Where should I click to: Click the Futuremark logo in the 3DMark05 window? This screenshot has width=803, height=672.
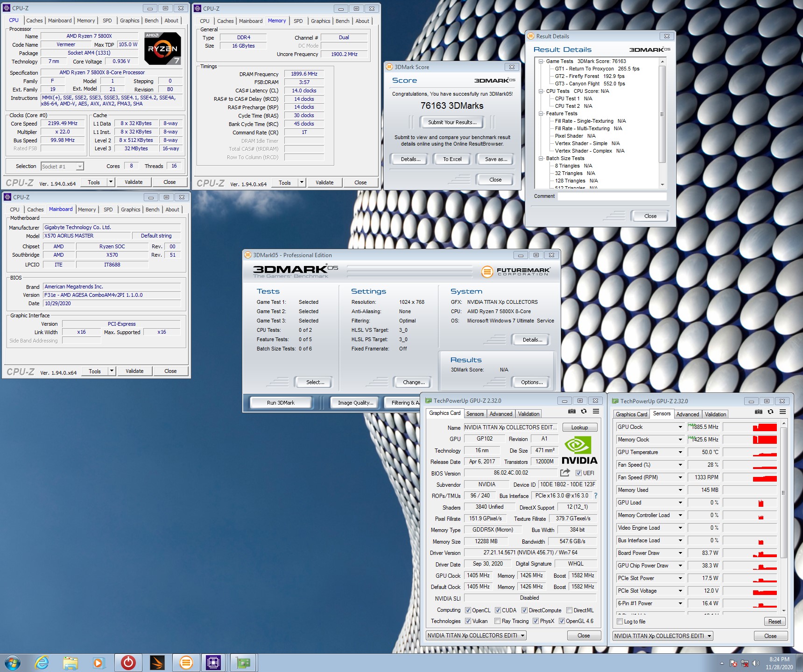click(516, 272)
